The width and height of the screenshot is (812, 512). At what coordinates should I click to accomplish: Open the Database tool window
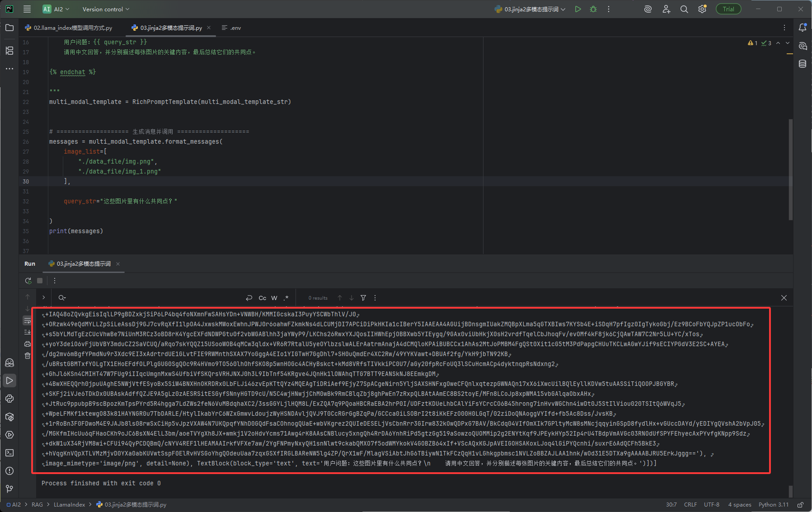pyautogui.click(x=803, y=64)
